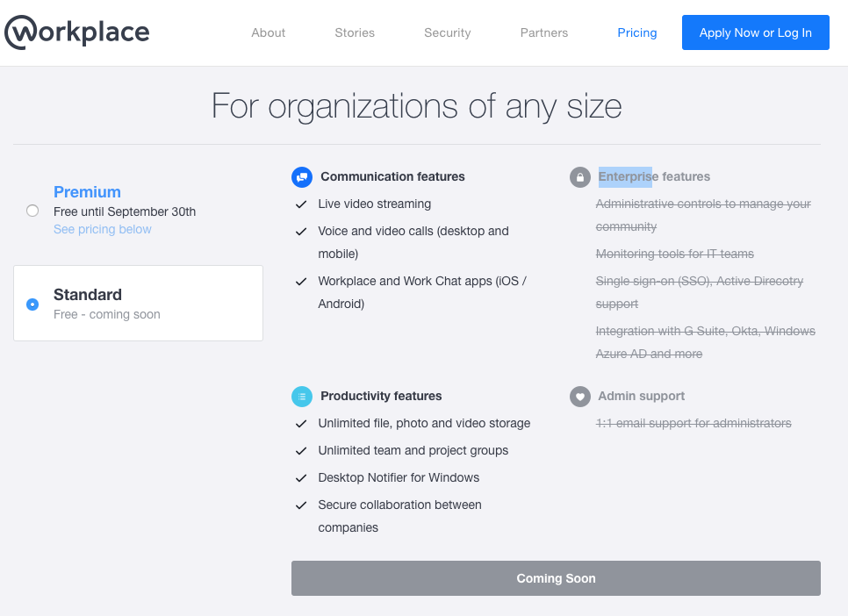The width and height of the screenshot is (848, 616).
Task: Click 'Unlimited team and project groups' text
Action: [413, 450]
